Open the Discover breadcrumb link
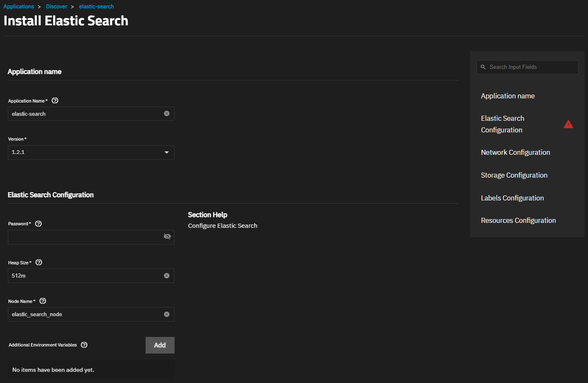Screen dimensions: 588x383 [x=56, y=7]
